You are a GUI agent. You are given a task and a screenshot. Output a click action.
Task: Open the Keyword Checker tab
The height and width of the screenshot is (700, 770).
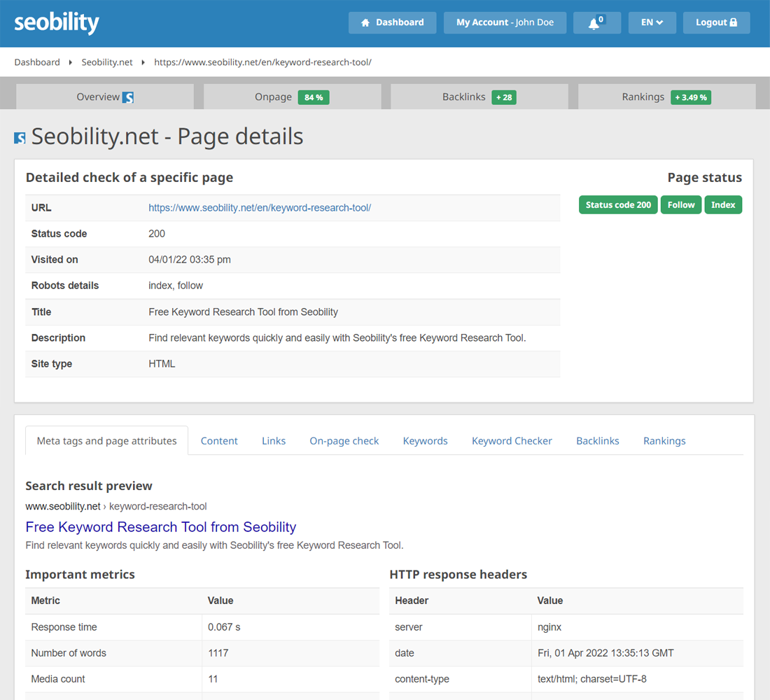[x=512, y=440]
